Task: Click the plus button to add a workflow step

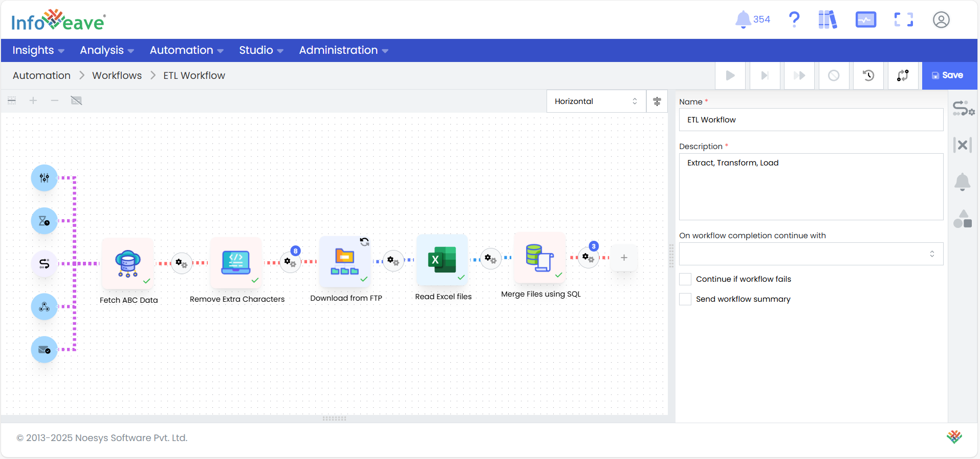Action: tap(624, 258)
